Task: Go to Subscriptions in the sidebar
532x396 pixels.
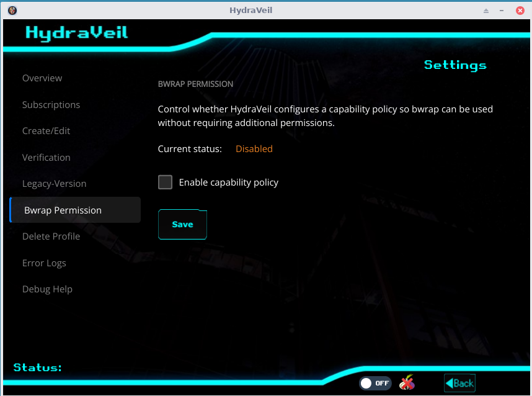Action: (51, 105)
